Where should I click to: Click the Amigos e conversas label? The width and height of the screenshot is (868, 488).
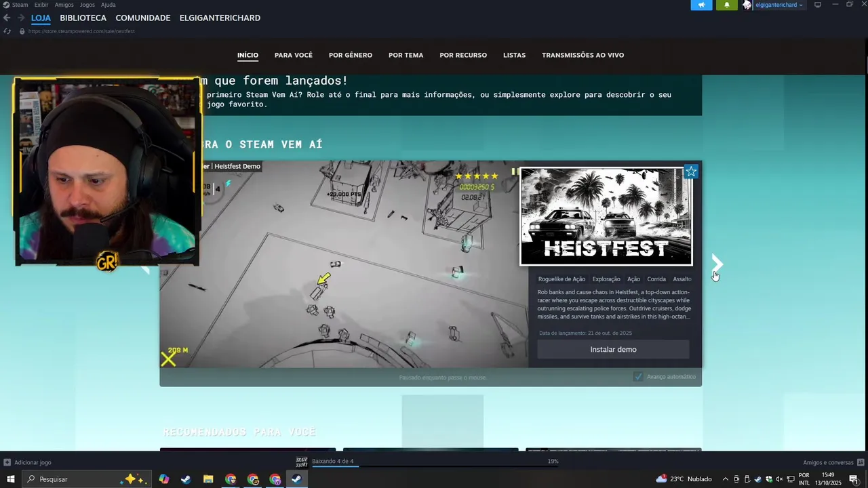point(828,462)
